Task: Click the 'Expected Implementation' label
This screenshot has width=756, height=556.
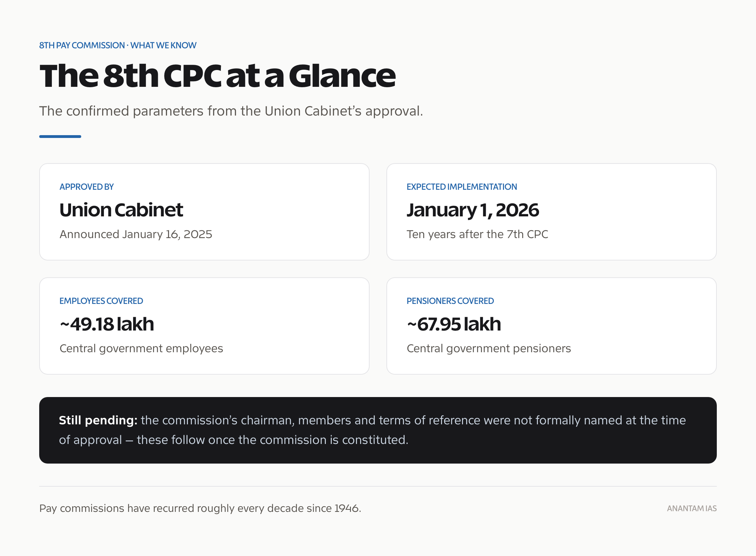Action: tap(462, 187)
